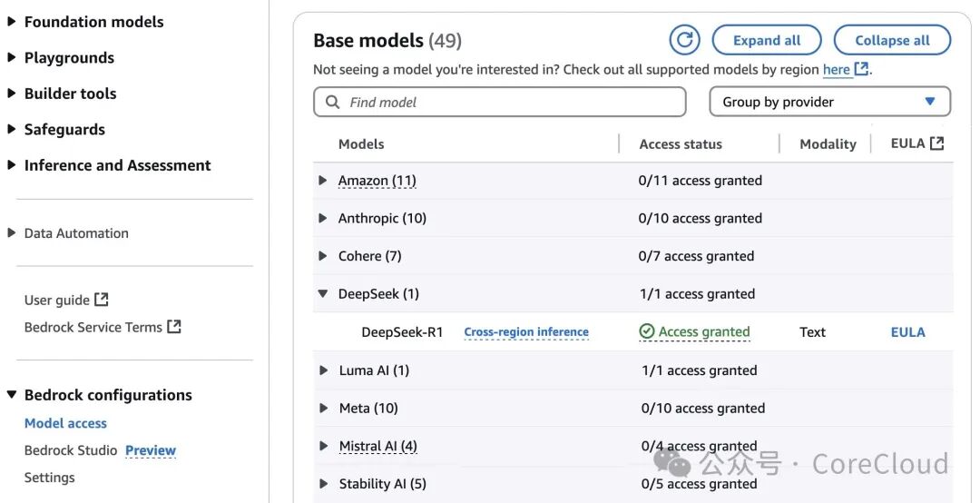This screenshot has width=980, height=503.
Task: Open external link icon beside Bedrock Service Terms
Action: (x=173, y=327)
